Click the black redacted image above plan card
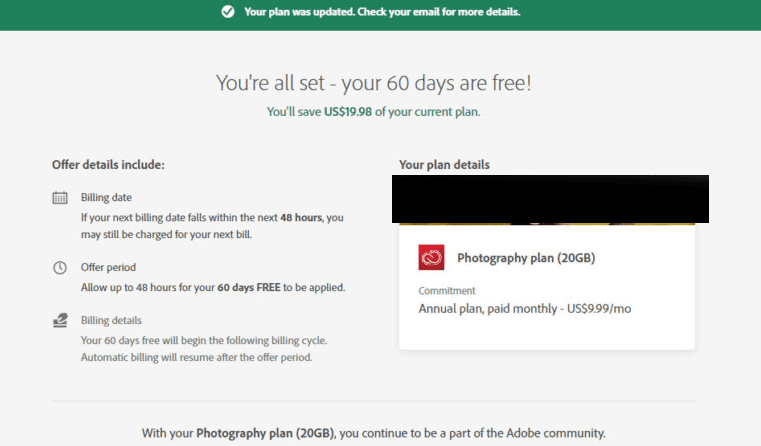 (550, 198)
